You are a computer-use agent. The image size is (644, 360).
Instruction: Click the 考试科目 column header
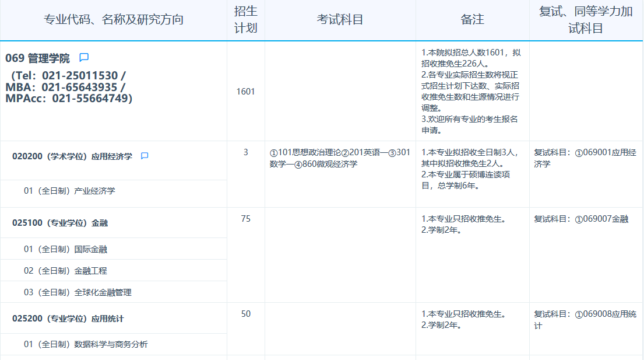(x=340, y=18)
